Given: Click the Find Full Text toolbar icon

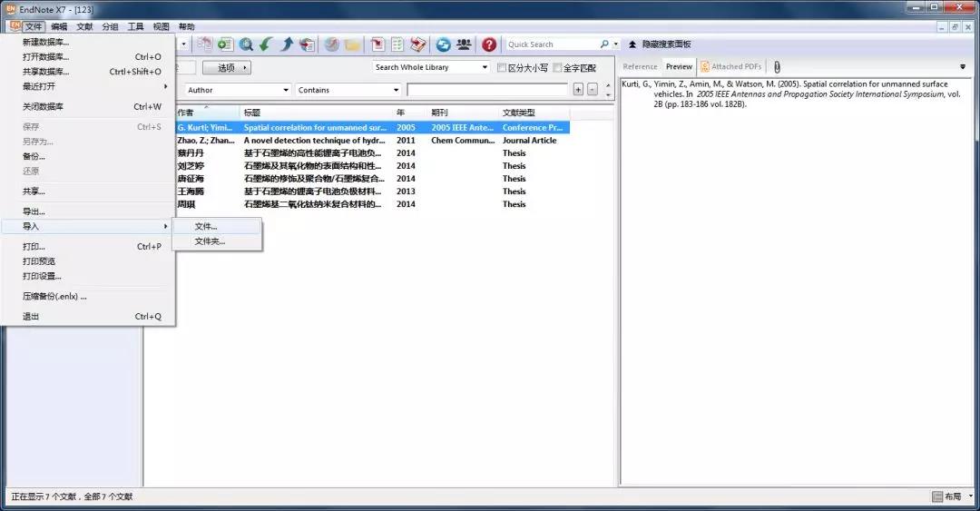Looking at the screenshot, I should coord(307,44).
